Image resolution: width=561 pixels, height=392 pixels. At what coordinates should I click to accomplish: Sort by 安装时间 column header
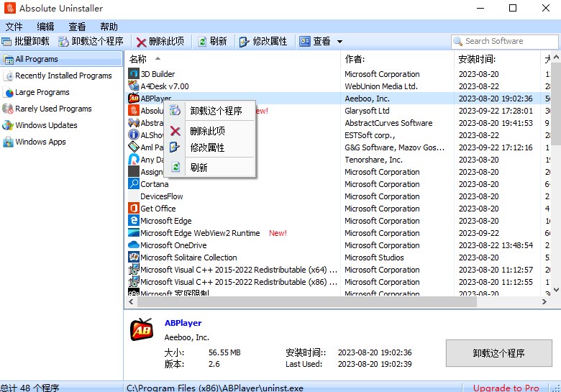[477, 59]
